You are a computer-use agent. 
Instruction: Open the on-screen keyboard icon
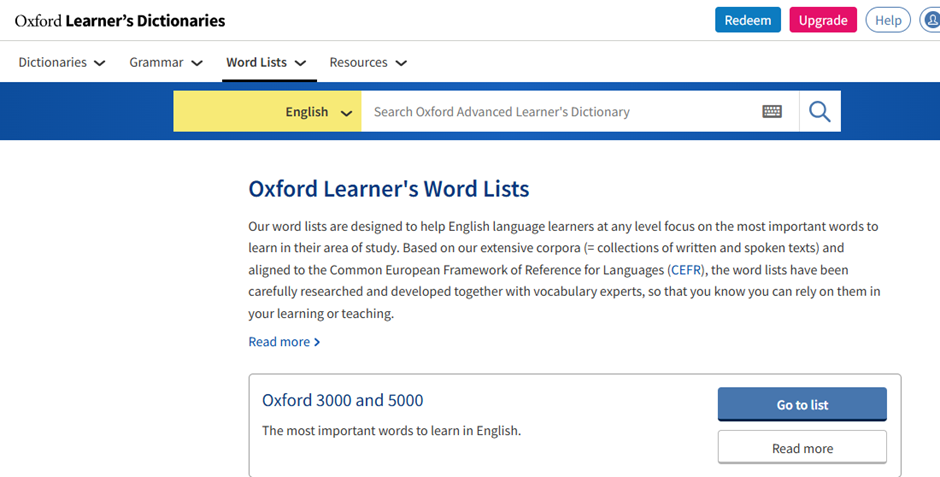click(x=772, y=111)
